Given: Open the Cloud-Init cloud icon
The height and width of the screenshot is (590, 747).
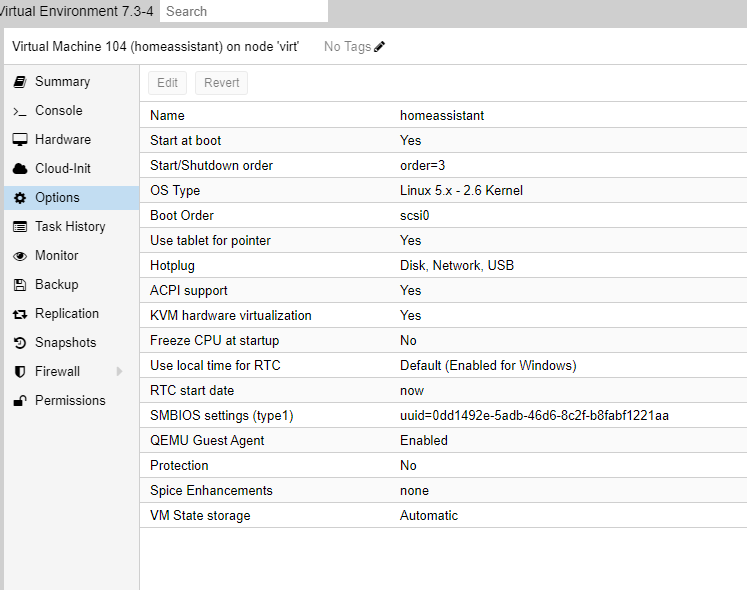Looking at the screenshot, I should pos(20,169).
